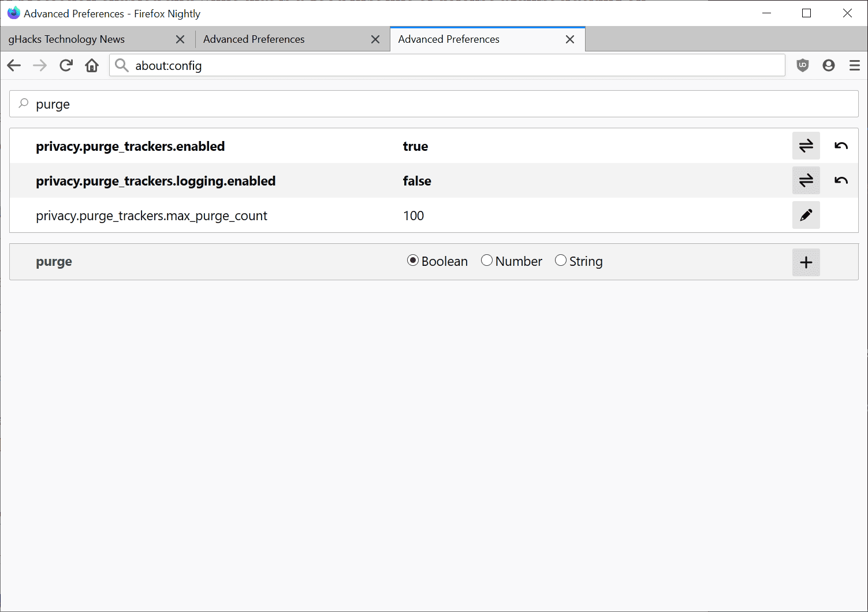This screenshot has height=612, width=868.
Task: Close the gHacks Technology News tab
Action: (x=180, y=39)
